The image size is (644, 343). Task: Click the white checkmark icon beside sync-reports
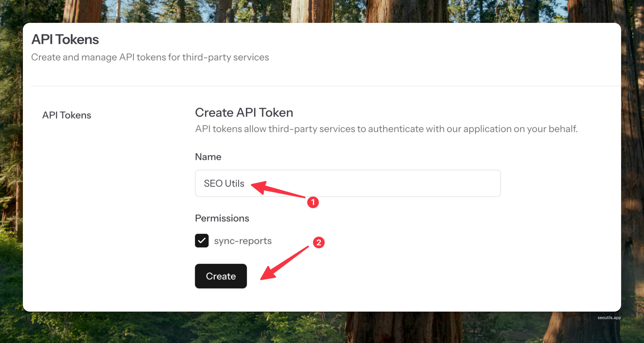point(202,241)
